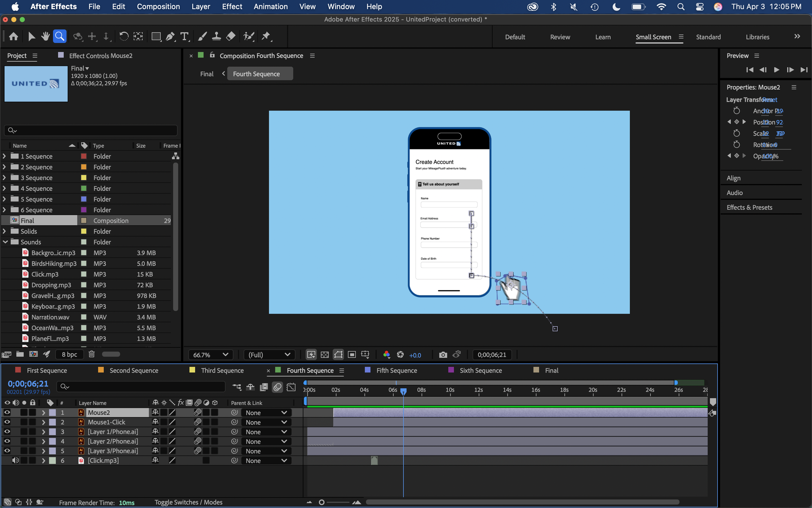Open the Animation menu
812x508 pixels.
point(271,7)
